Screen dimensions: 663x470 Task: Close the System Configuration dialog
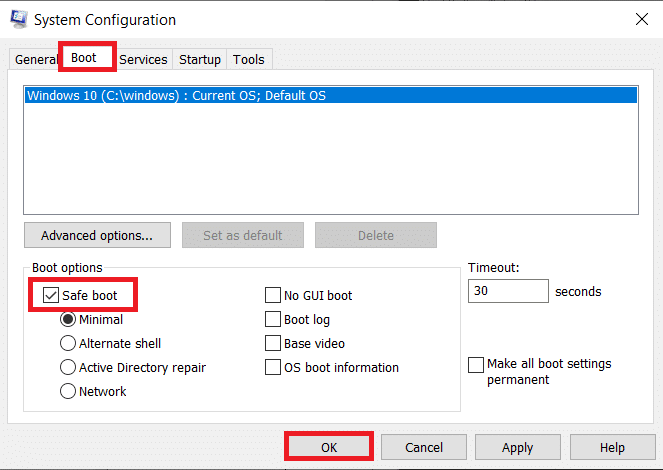[640, 19]
